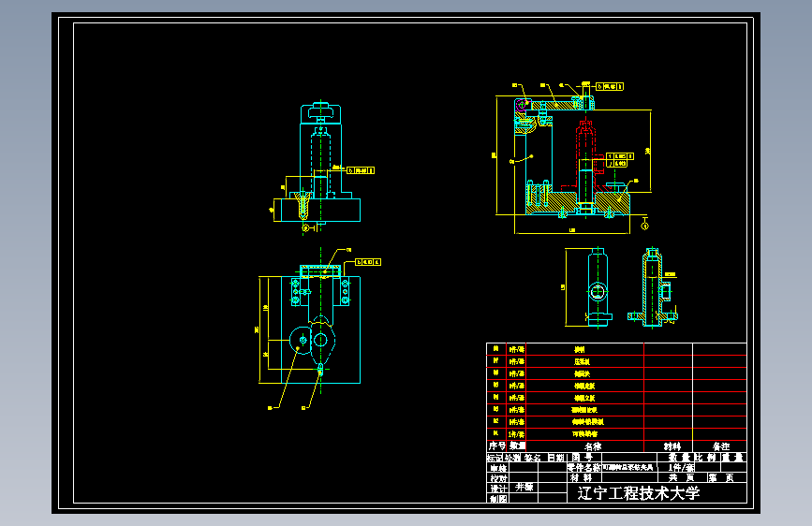
Task: Select the hatched base plate in section view
Action: point(578,203)
